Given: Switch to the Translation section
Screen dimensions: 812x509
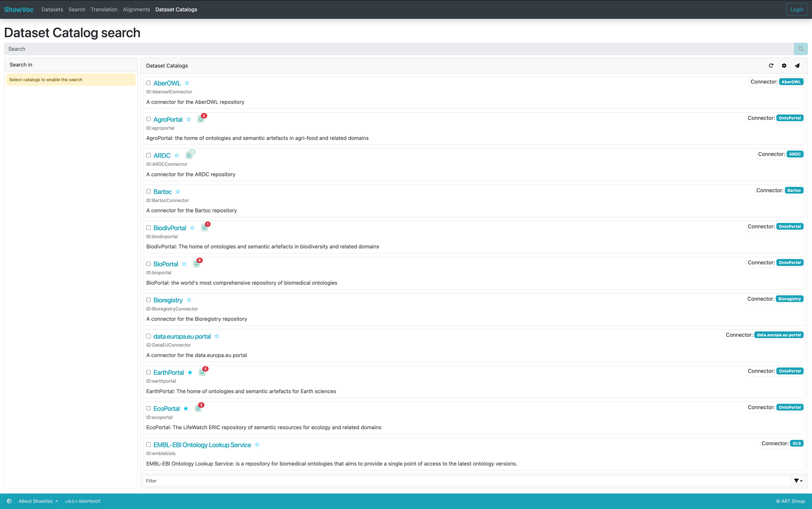Looking at the screenshot, I should pos(104,9).
